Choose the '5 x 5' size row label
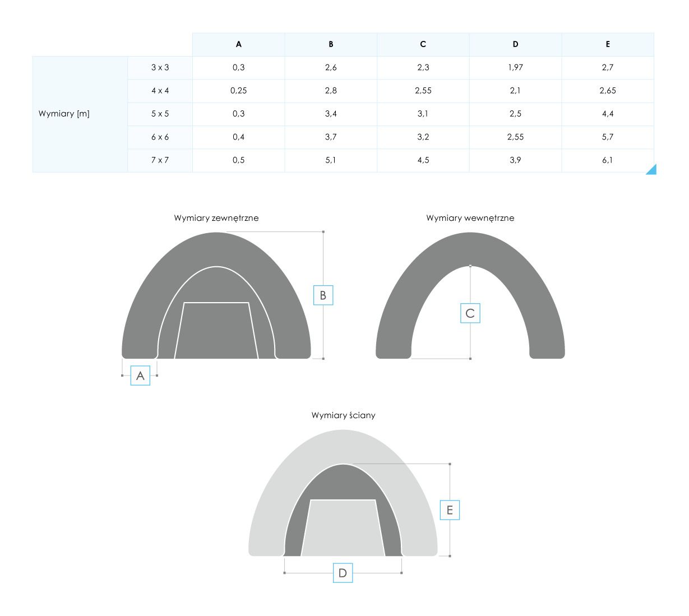 point(160,114)
